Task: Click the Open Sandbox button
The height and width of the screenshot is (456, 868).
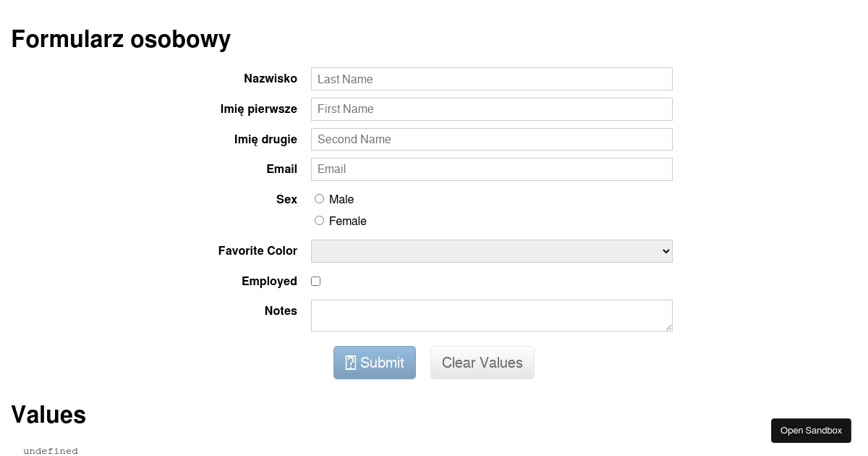Action: (x=811, y=430)
